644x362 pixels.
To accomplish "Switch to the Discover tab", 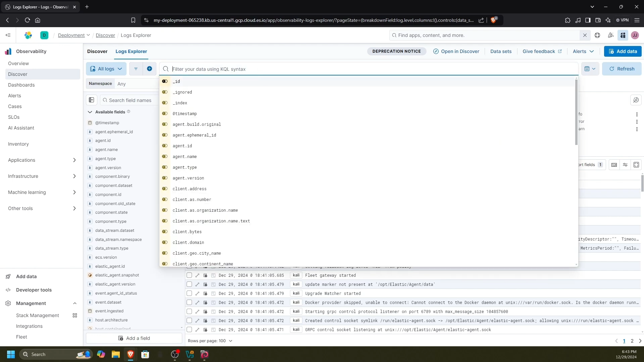I will click(x=97, y=51).
